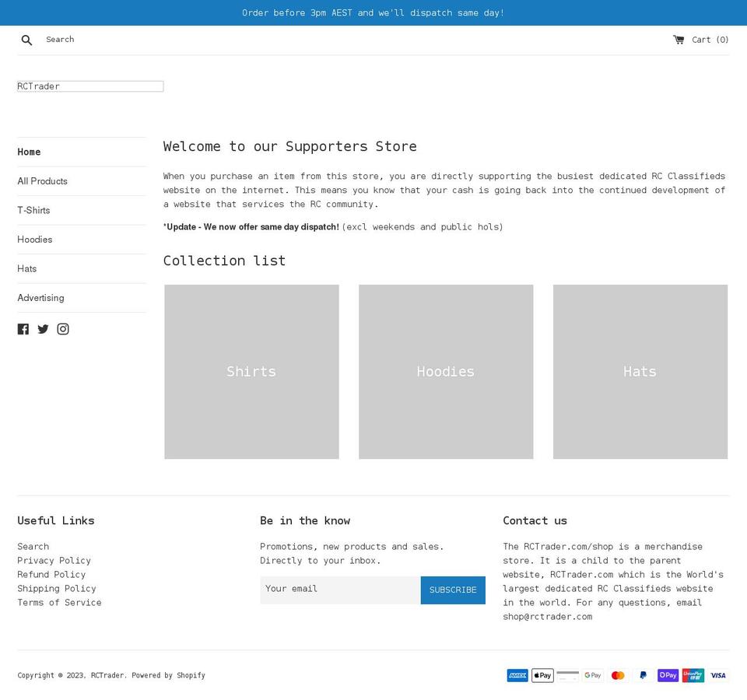This screenshot has width=747, height=700.
Task: Click the 'Be in the know' heading
Action: [x=305, y=520]
